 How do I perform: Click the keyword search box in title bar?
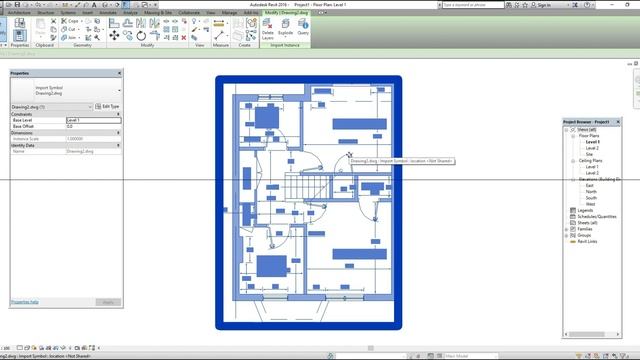473,5
